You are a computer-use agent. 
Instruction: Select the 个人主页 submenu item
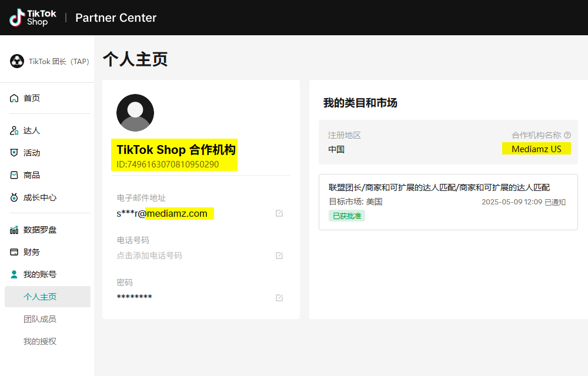[48, 297]
